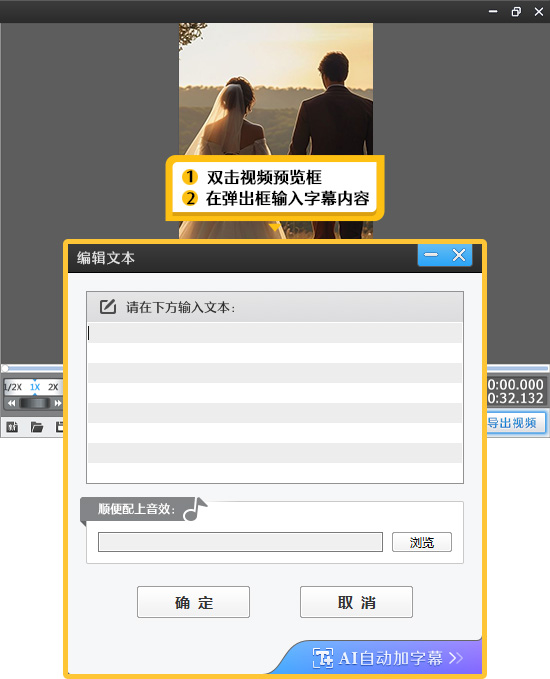The height and width of the screenshot is (679, 550).
Task: Click into the subtitle text input area
Action: click(275, 402)
